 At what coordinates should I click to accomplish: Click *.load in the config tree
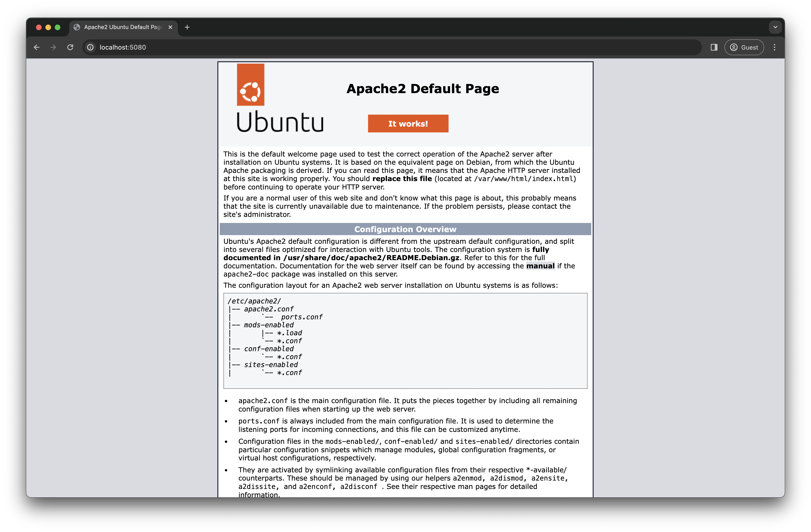(x=289, y=333)
